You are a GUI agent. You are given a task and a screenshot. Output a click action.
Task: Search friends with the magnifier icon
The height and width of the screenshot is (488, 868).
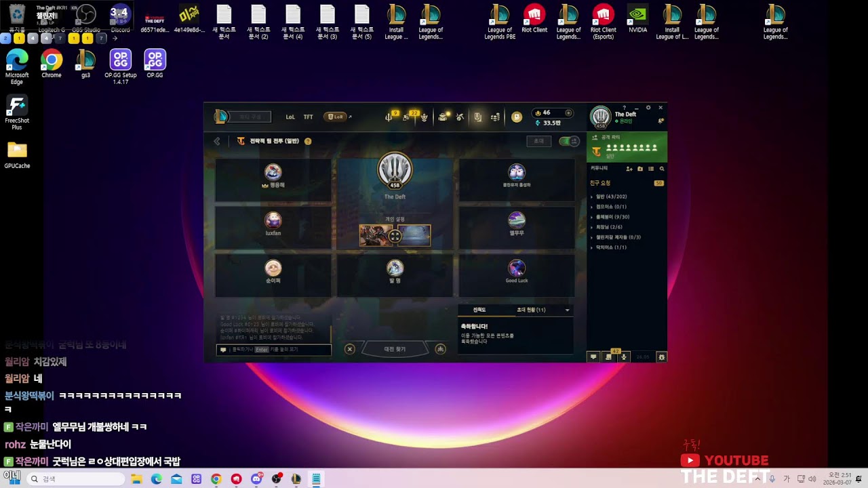(662, 169)
